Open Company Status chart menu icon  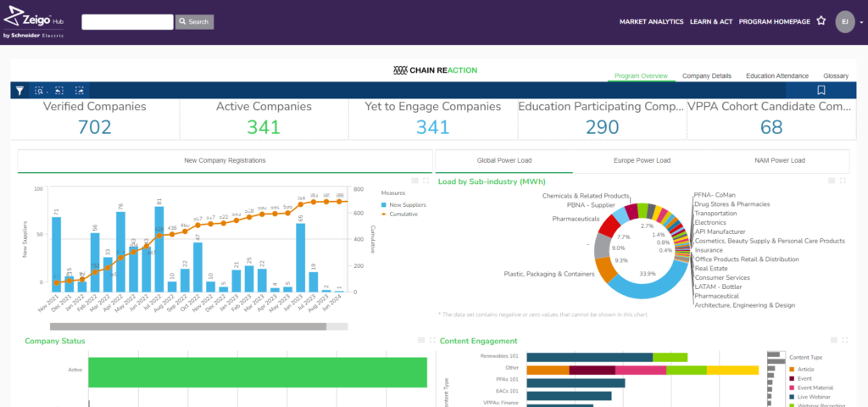[x=421, y=340]
